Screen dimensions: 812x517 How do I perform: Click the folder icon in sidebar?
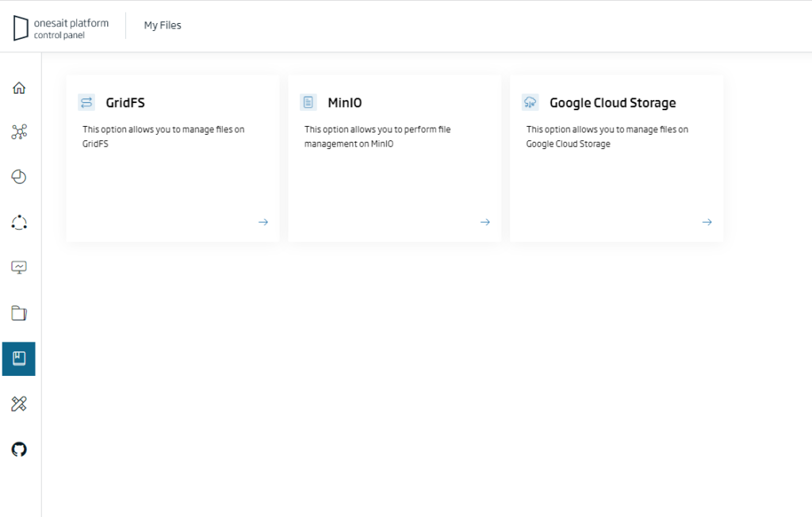coord(19,313)
